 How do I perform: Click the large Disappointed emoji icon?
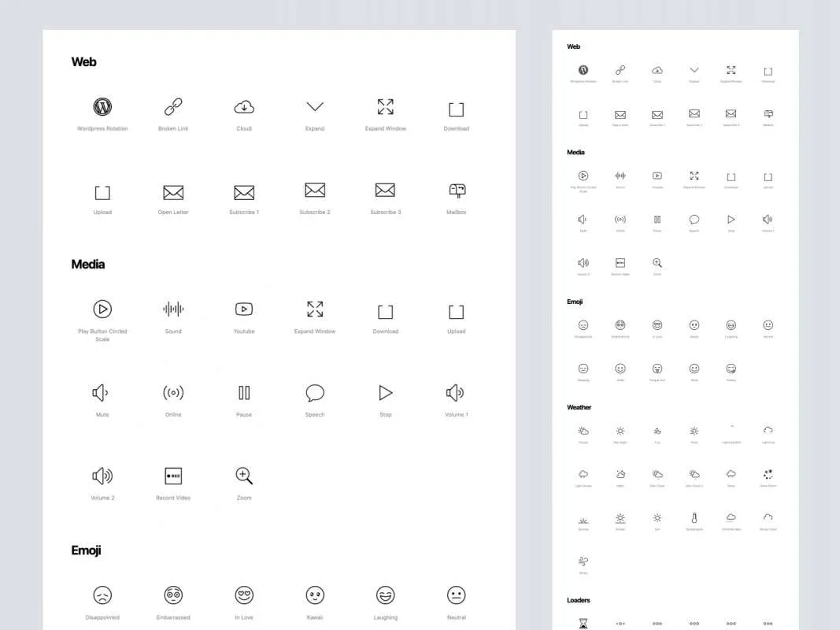point(102,595)
